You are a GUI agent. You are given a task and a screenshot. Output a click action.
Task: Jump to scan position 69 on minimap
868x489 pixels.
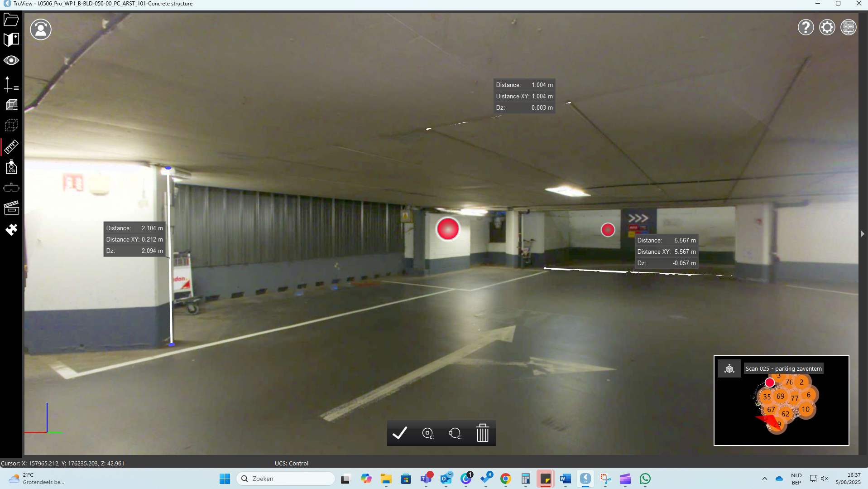point(780,396)
